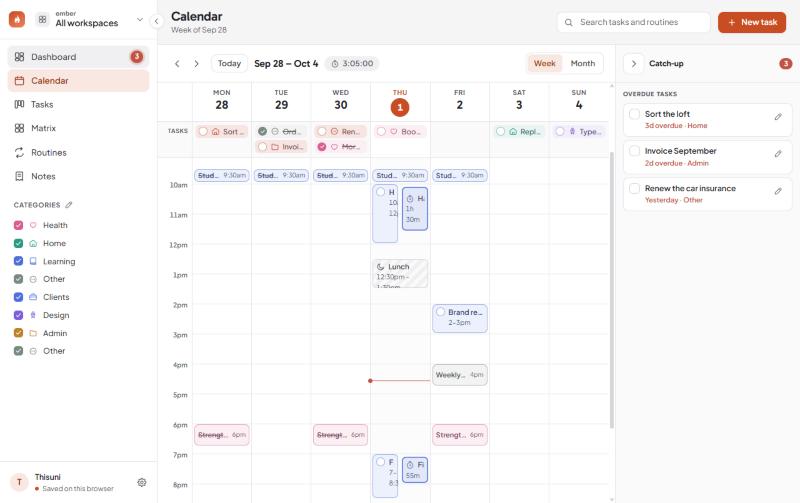Viewport: 800px width, 503px height.
Task: Click the ember flame logo icon
Action: [x=17, y=19]
